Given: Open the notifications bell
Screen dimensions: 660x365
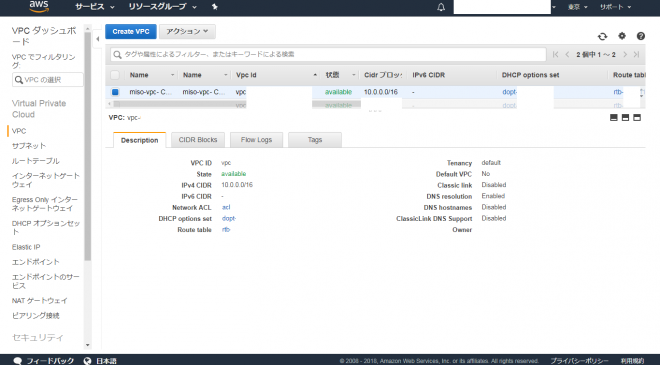Looking at the screenshot, I should click(x=441, y=7).
